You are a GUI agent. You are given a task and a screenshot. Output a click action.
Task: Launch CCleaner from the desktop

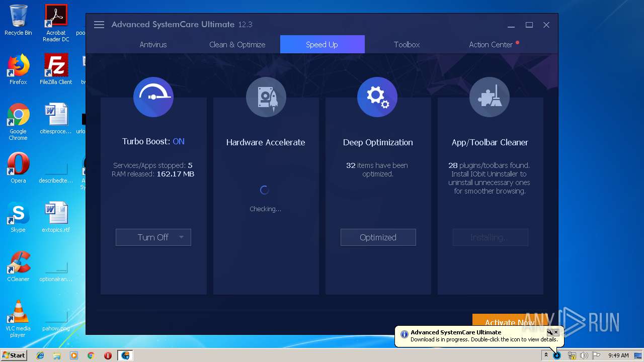18,266
